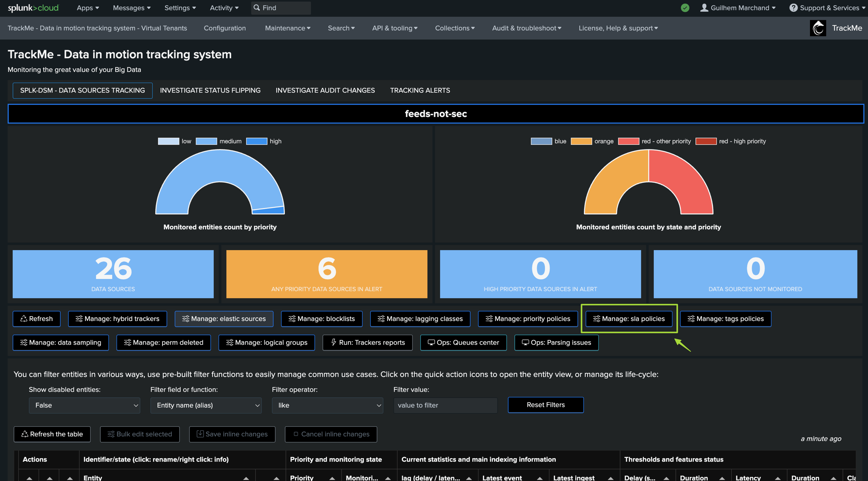Open Virtual Tenants home link

(97, 28)
